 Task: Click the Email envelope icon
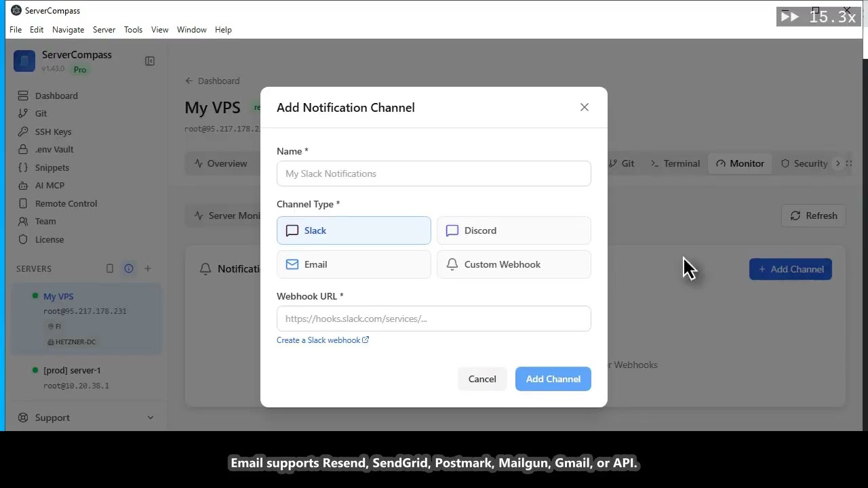point(292,264)
